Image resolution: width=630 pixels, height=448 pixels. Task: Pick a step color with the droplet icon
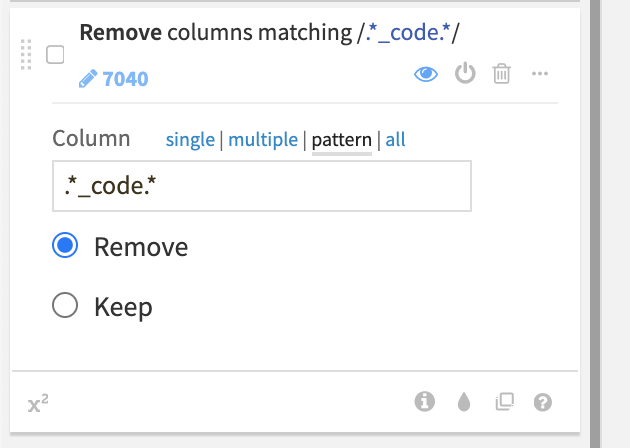tap(464, 402)
